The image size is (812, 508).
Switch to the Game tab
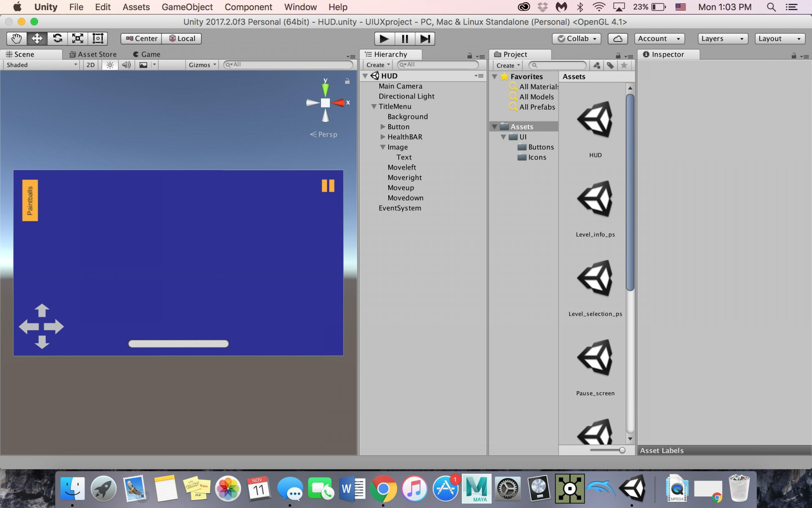point(146,54)
